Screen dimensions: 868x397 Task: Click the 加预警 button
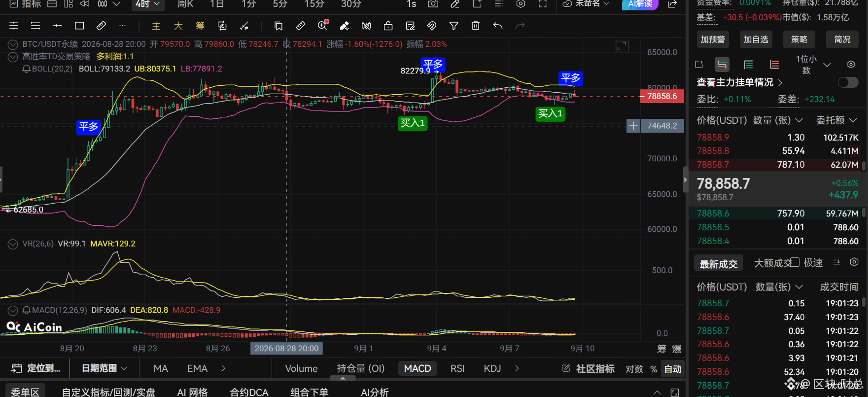[713, 39]
